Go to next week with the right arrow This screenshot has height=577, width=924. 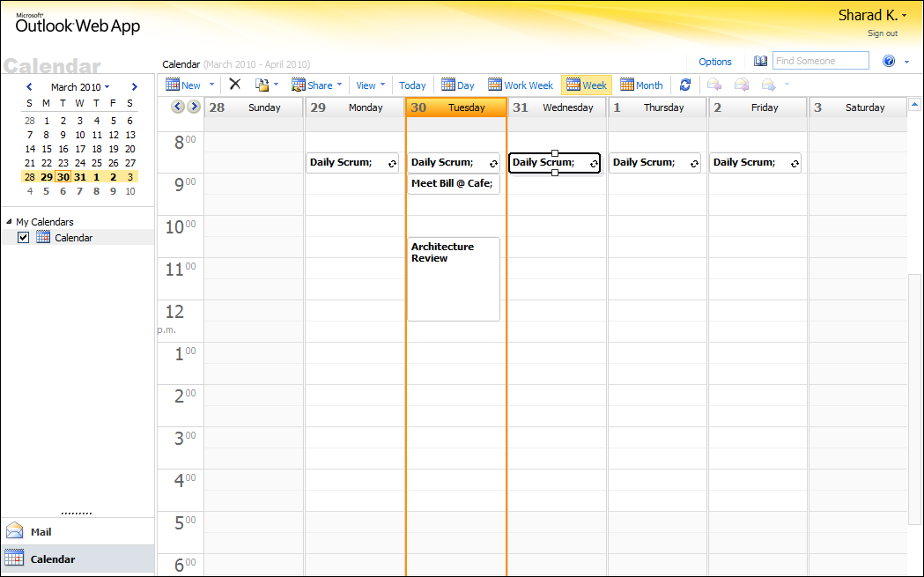point(193,107)
